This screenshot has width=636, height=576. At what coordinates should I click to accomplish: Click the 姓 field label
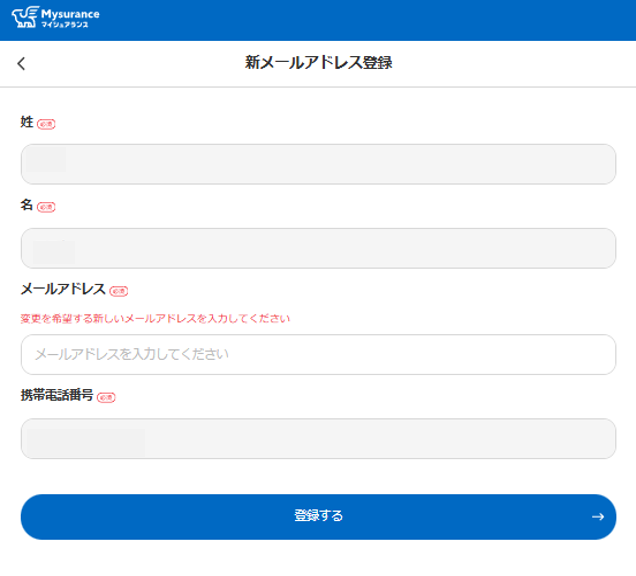click(x=27, y=122)
